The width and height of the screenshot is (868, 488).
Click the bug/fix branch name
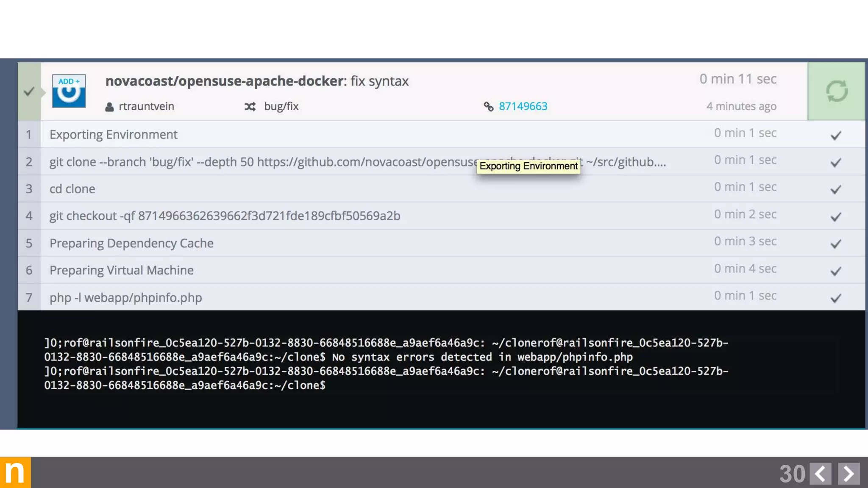point(281,106)
